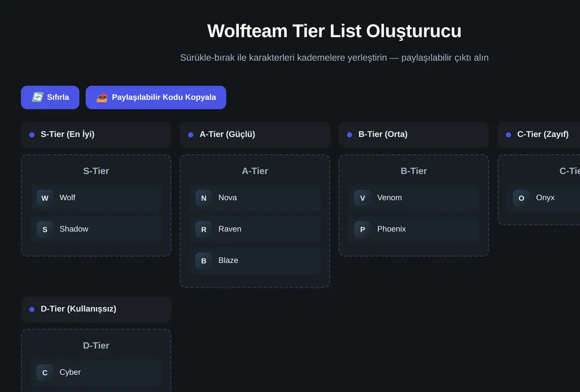Image resolution: width=580 pixels, height=392 pixels.
Task: Click the blue dot beside S-Tier (En İyi)
Action: 32,135
